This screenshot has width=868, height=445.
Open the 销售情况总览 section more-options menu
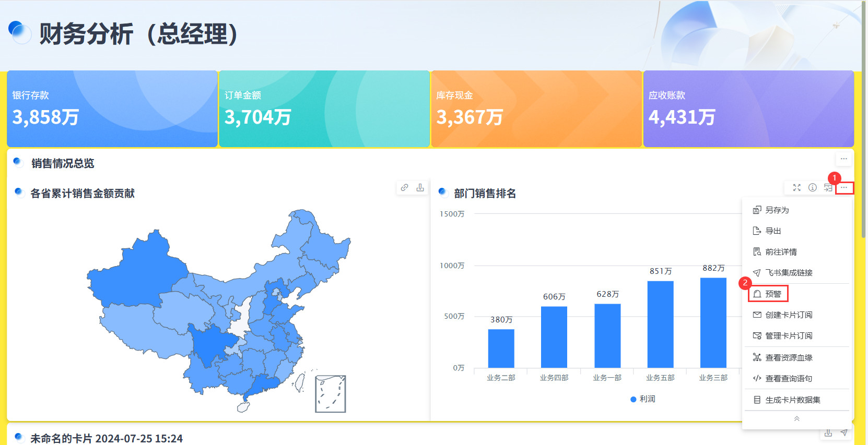coord(843,159)
